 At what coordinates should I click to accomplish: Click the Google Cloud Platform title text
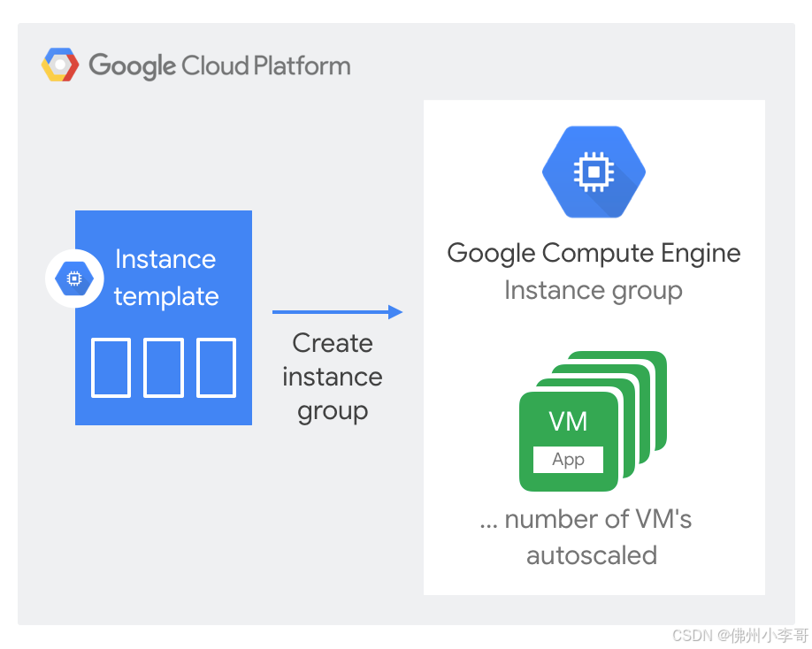click(x=219, y=65)
